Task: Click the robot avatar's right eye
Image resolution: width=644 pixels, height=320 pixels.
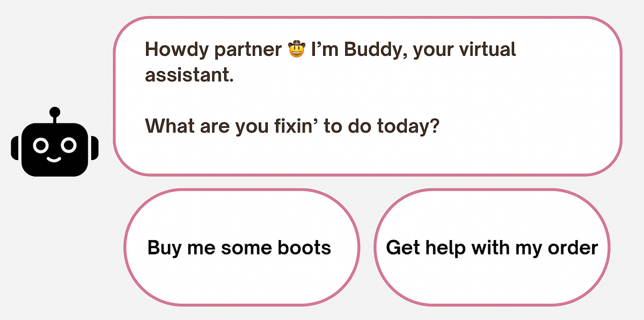Action: (x=68, y=144)
